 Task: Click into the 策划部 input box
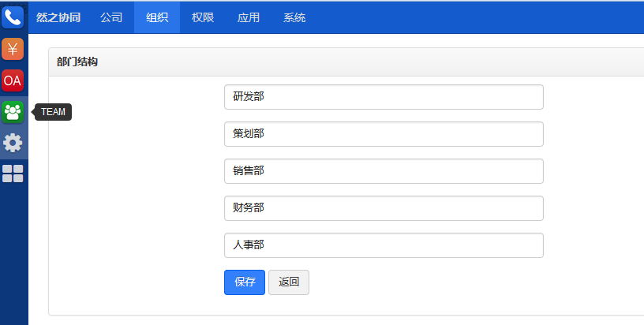tap(384, 134)
